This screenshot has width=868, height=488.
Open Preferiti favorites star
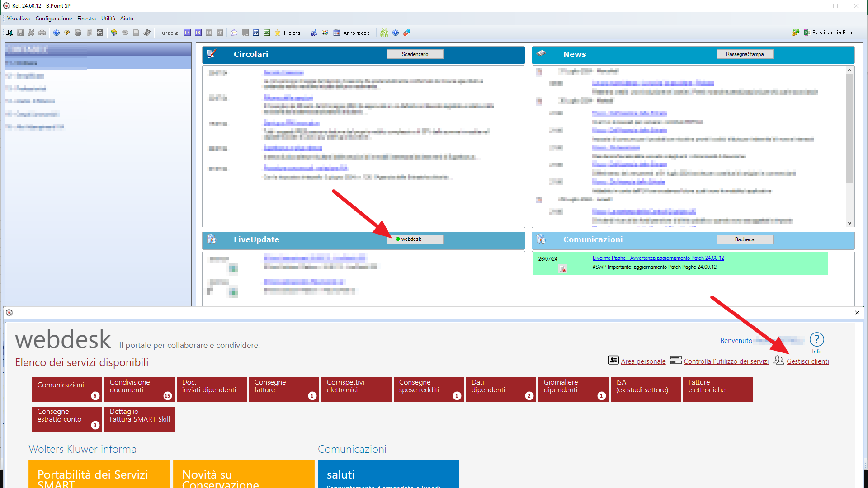click(x=288, y=33)
